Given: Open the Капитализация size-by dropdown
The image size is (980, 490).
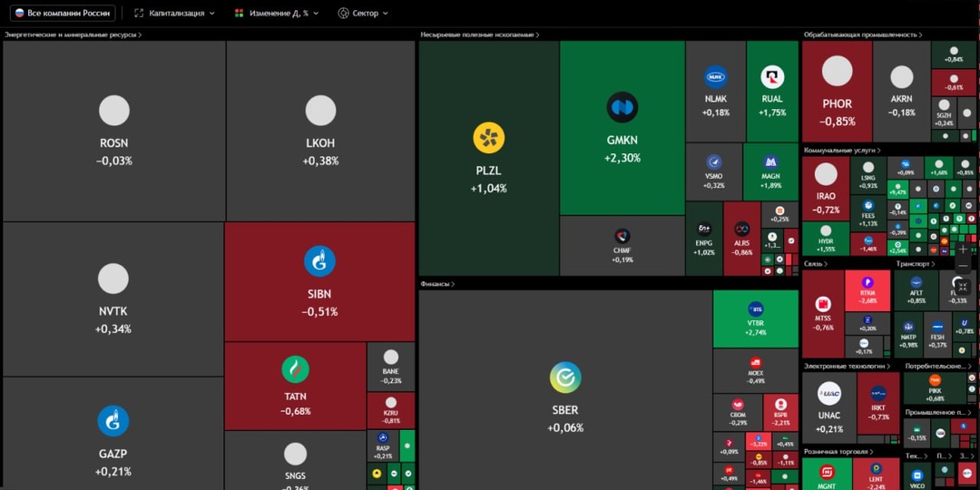Looking at the screenshot, I should click(173, 13).
